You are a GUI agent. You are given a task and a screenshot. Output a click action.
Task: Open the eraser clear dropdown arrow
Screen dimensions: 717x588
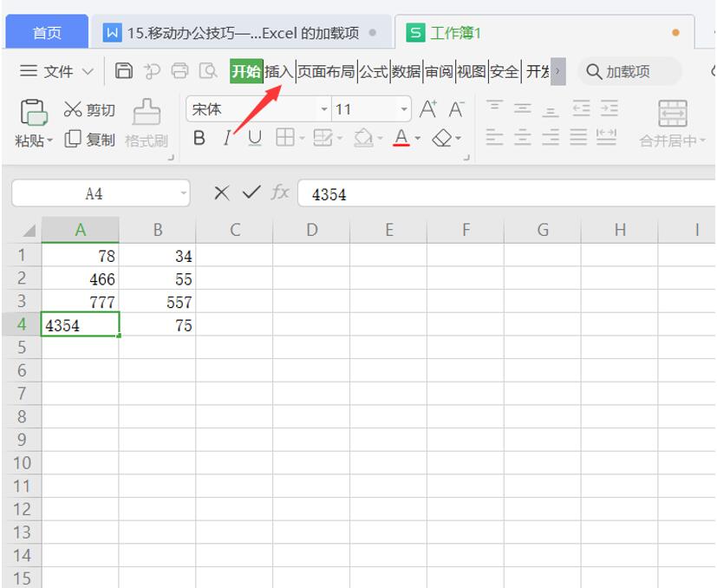pos(458,138)
